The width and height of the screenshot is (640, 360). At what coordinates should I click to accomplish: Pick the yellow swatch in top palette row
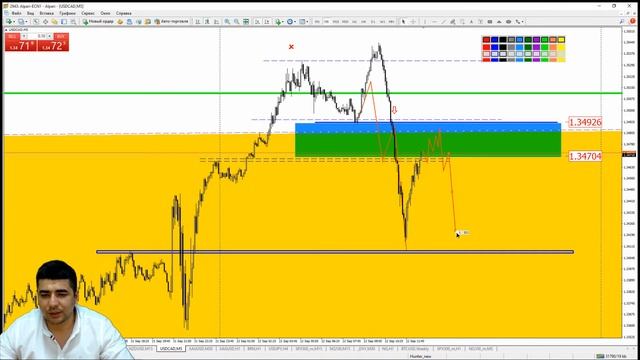561,40
